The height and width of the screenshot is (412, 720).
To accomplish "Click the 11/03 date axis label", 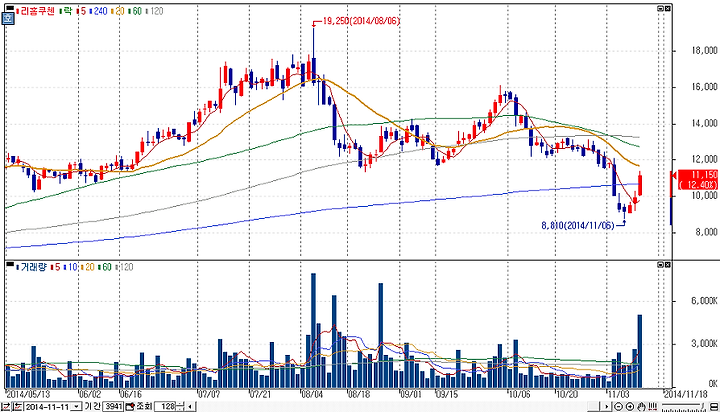I will [x=618, y=394].
